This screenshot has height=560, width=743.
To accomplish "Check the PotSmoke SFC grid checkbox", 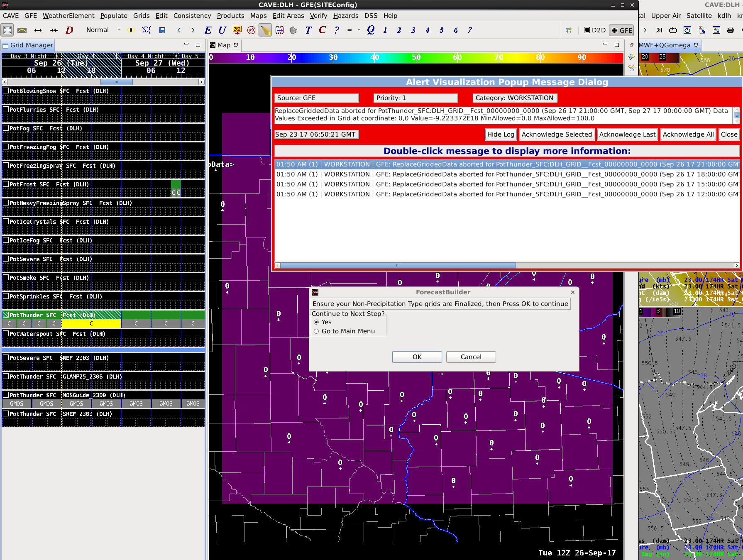I will pyautogui.click(x=6, y=278).
